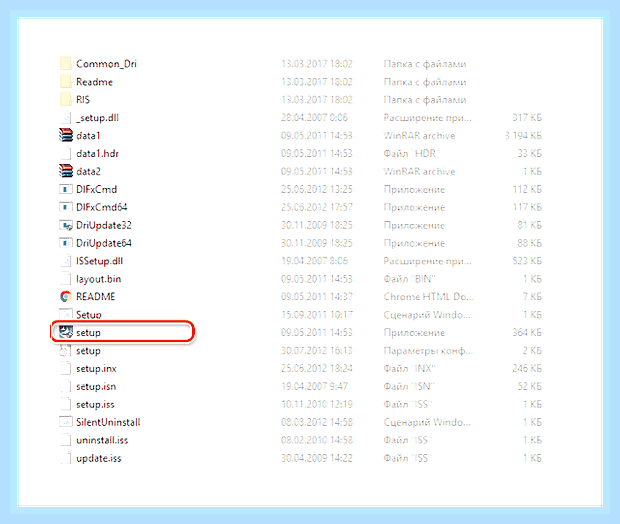Select the file name "data1.hdr"

97,153
